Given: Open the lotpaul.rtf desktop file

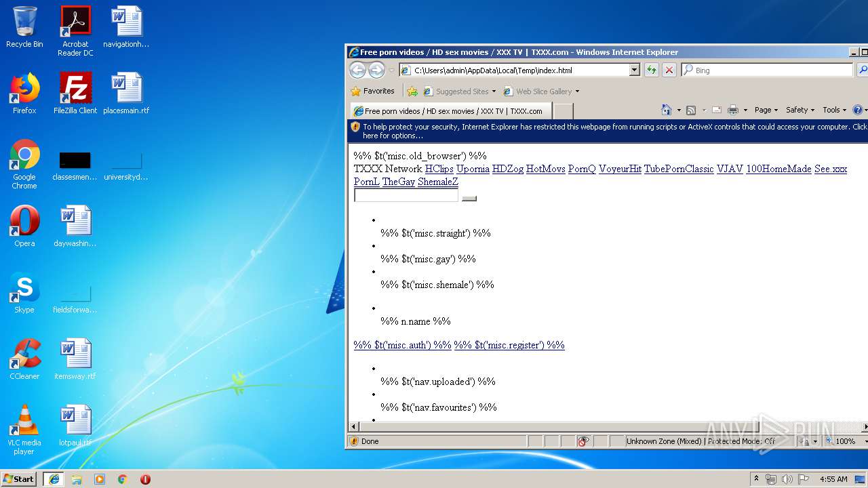Looking at the screenshot, I should click(75, 426).
